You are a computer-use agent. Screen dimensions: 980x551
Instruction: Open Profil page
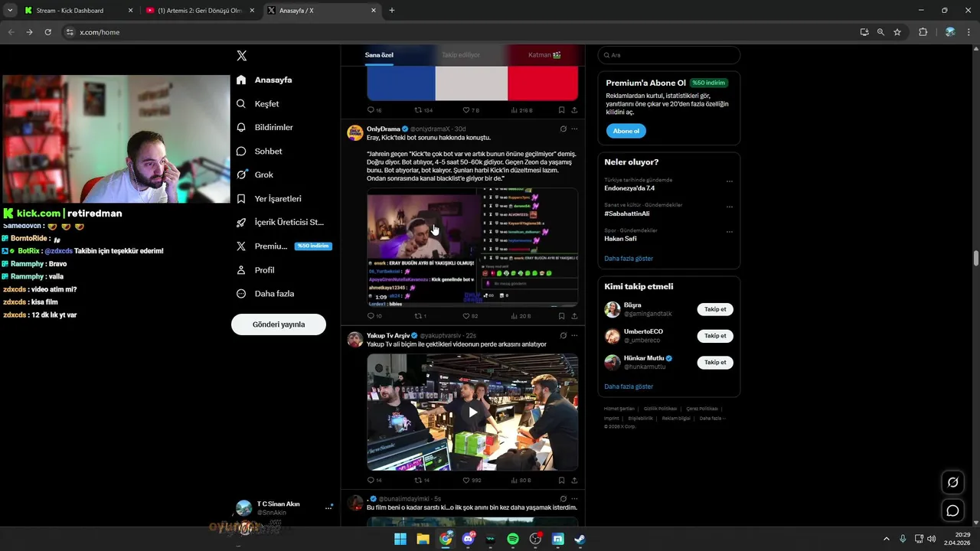click(x=255, y=269)
